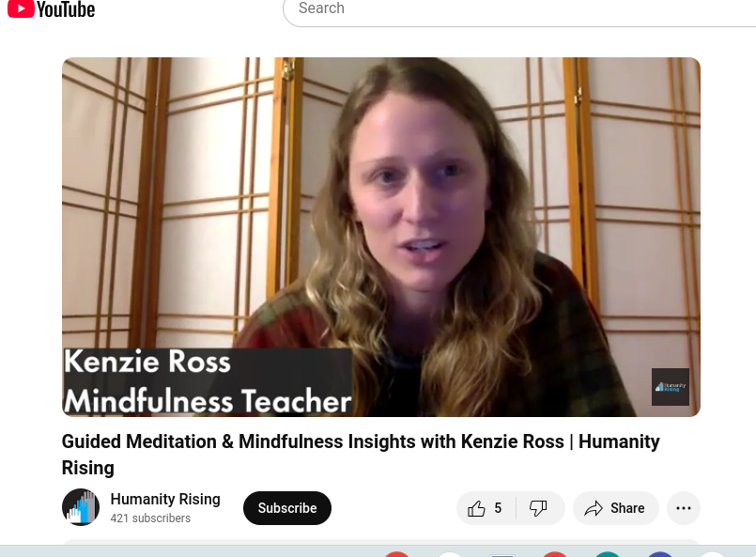Open the Humanity Rising channel avatar

[x=81, y=507]
